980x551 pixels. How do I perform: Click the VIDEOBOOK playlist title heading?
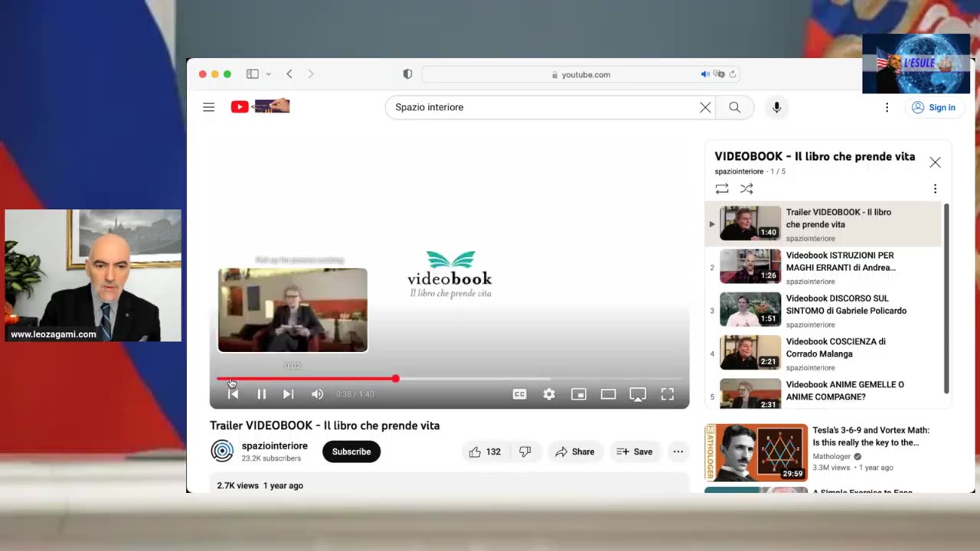(815, 156)
